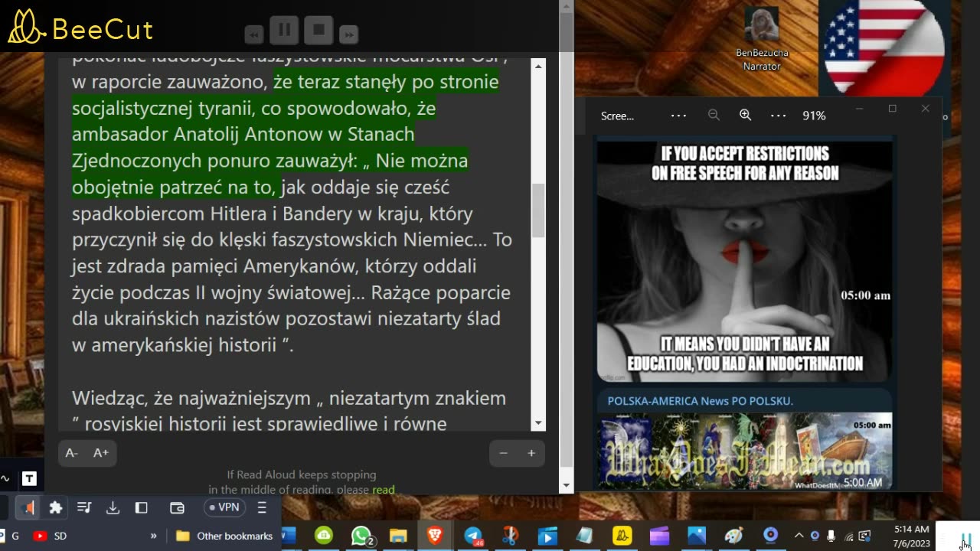Click the text 'w amerykańskiej historii'
Screen dimensions: 980x551
click(174, 345)
